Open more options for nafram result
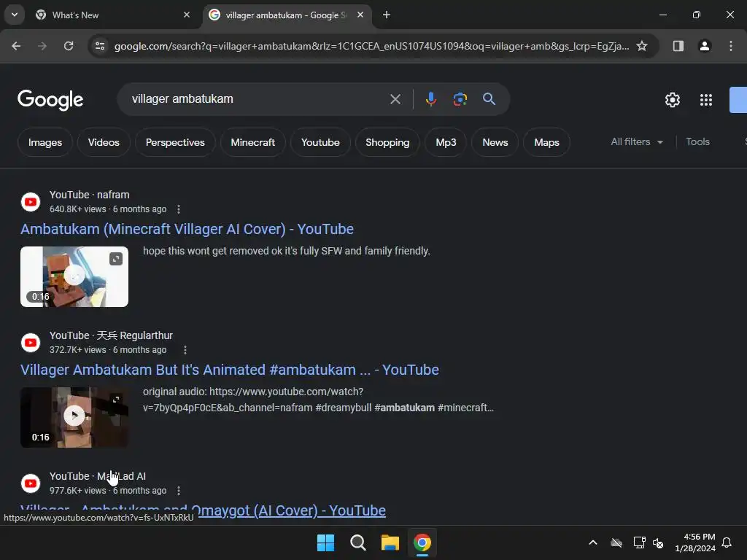This screenshot has height=560, width=747. (x=179, y=209)
